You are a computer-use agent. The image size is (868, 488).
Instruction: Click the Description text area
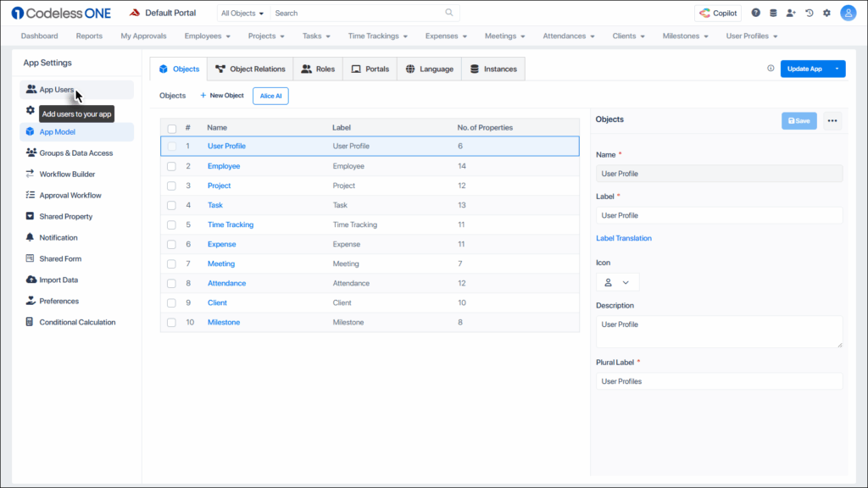[x=719, y=331]
